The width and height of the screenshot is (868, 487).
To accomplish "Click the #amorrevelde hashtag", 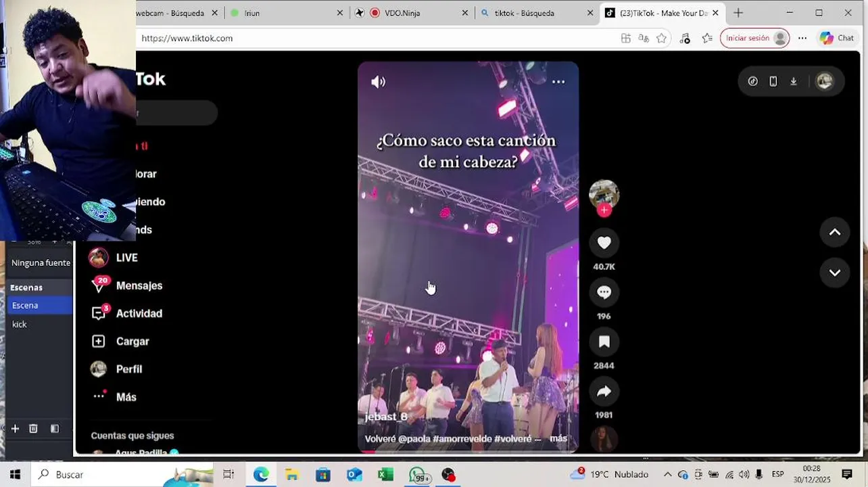I will coord(462,439).
